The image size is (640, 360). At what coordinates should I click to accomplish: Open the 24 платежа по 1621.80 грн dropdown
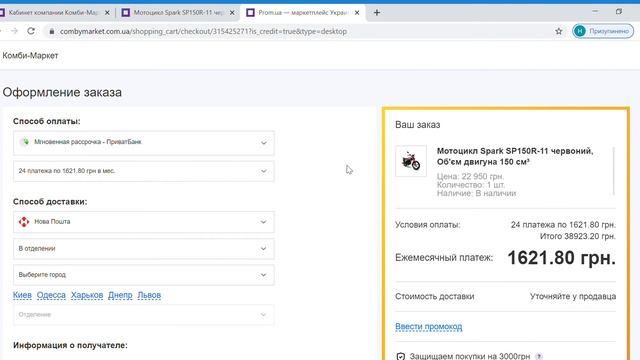(x=144, y=171)
